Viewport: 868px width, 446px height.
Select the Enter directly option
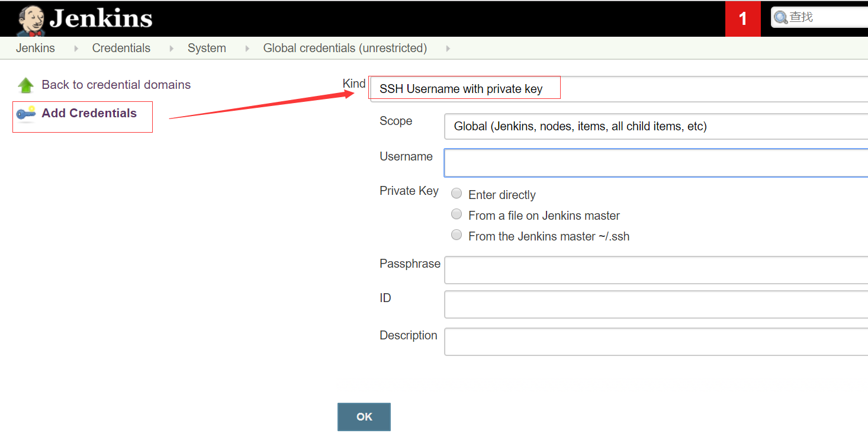[456, 194]
